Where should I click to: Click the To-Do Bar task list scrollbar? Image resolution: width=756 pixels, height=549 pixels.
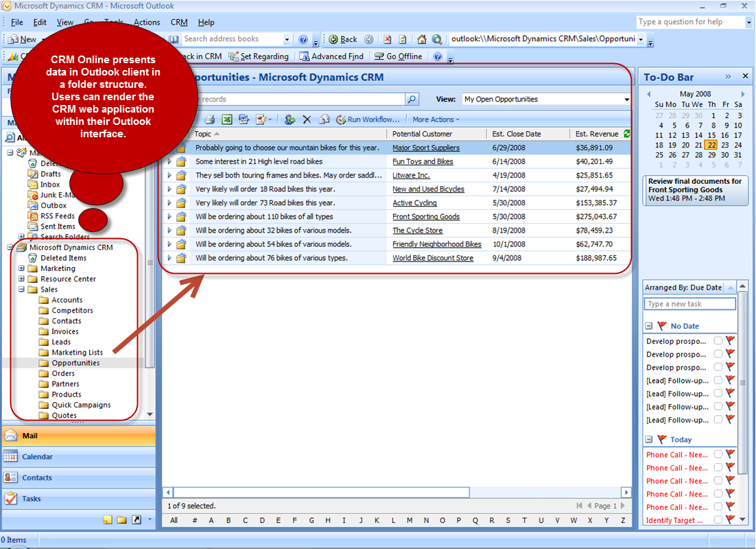pos(742,381)
